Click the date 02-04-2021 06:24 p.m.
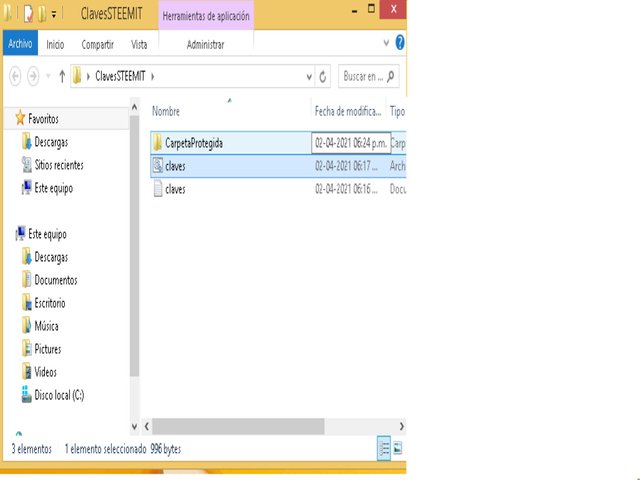Image resolution: width=640 pixels, height=480 pixels. (x=351, y=143)
